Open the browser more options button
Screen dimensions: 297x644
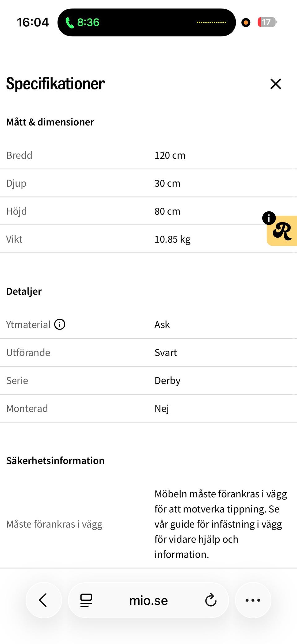pyautogui.click(x=253, y=600)
